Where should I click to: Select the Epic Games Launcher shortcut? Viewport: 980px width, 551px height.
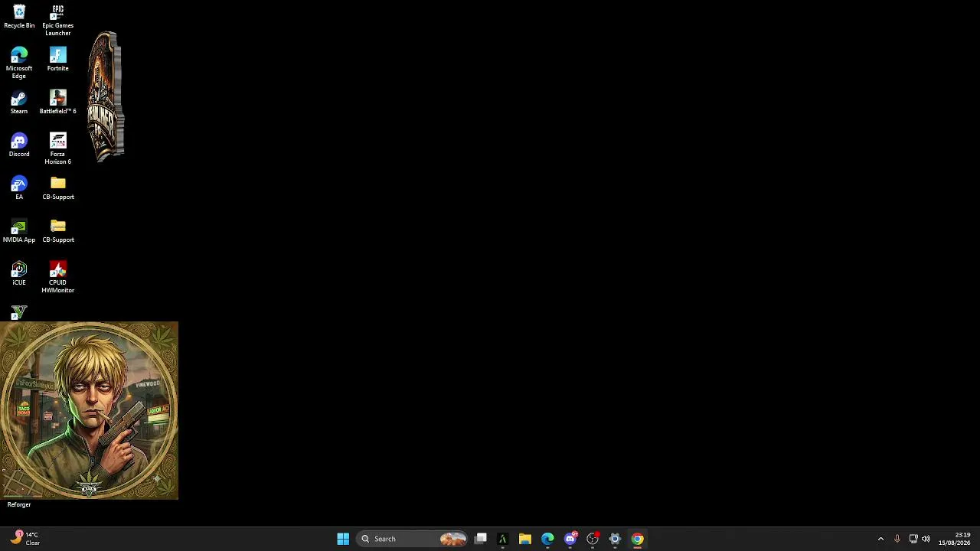(57, 20)
